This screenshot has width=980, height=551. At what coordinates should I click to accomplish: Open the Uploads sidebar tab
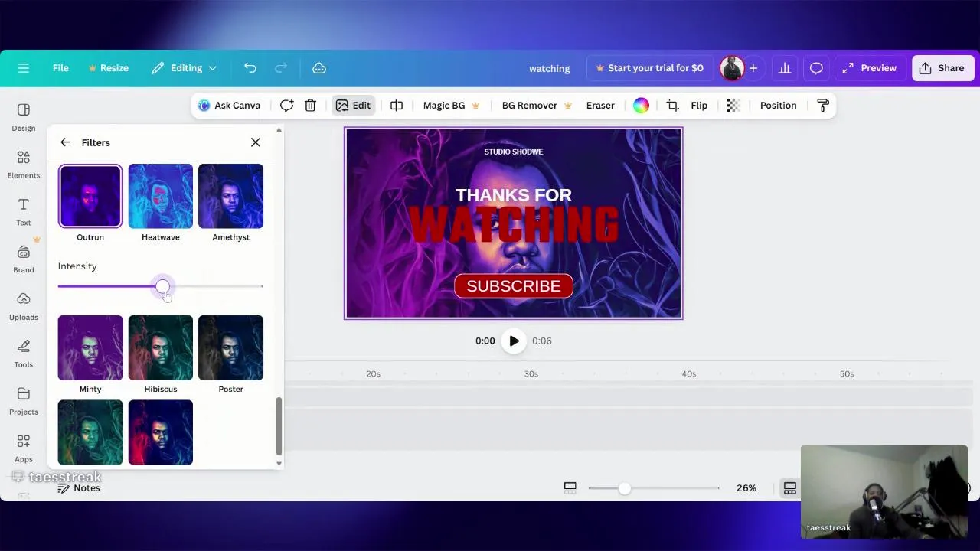click(x=24, y=307)
